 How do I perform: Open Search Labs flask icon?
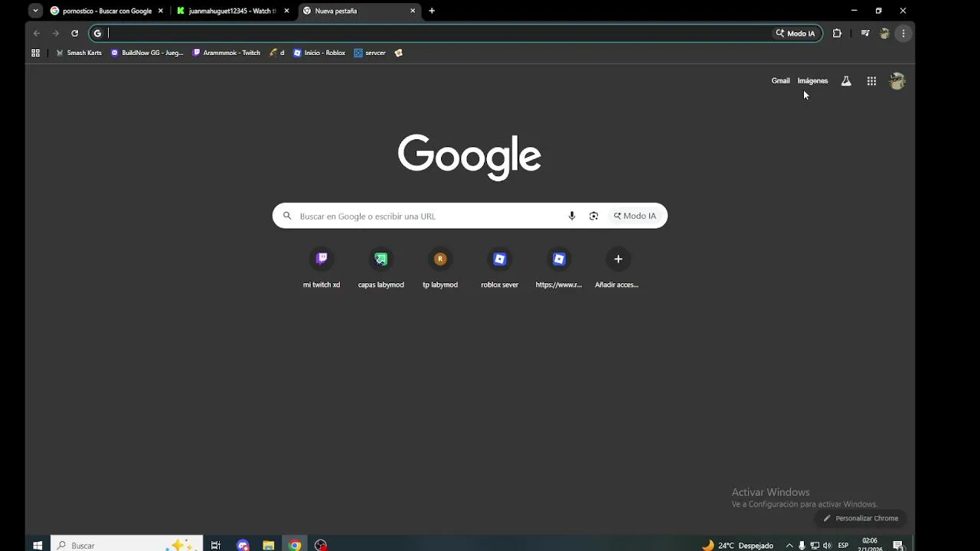846,81
